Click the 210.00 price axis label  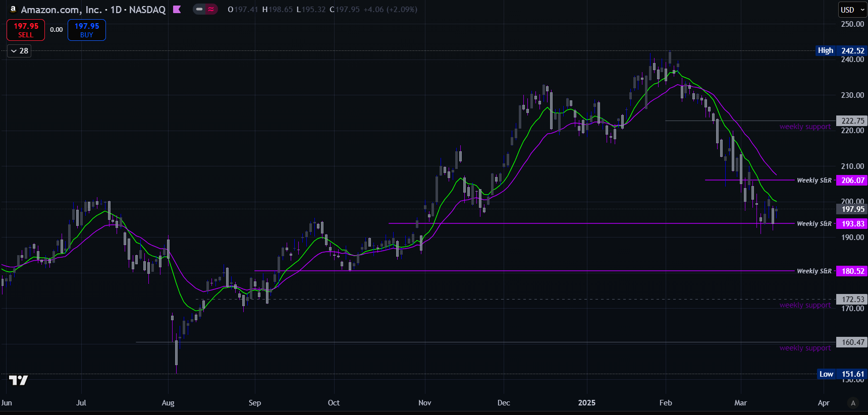(852, 166)
